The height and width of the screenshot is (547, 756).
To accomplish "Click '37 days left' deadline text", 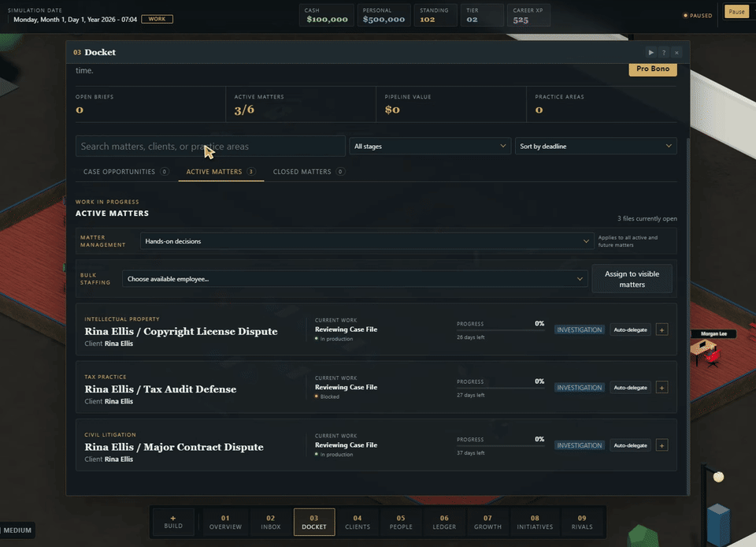I will (x=471, y=453).
